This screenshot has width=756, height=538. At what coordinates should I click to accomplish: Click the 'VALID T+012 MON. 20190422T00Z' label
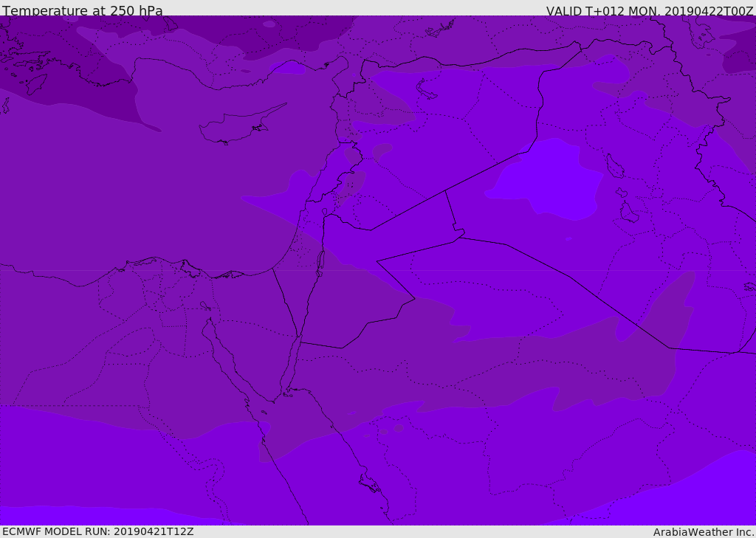pos(650,10)
